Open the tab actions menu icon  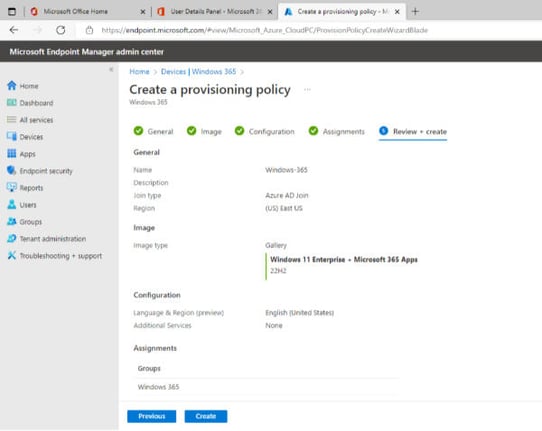coord(12,11)
